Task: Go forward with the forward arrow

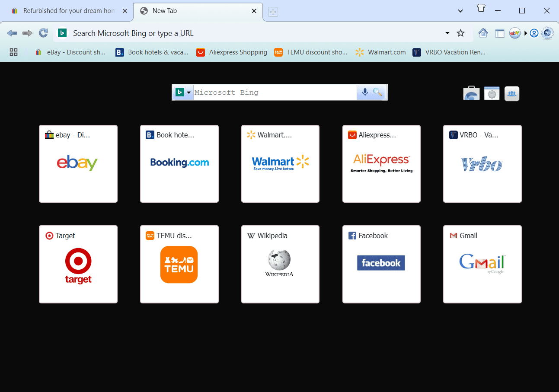Action: click(27, 33)
